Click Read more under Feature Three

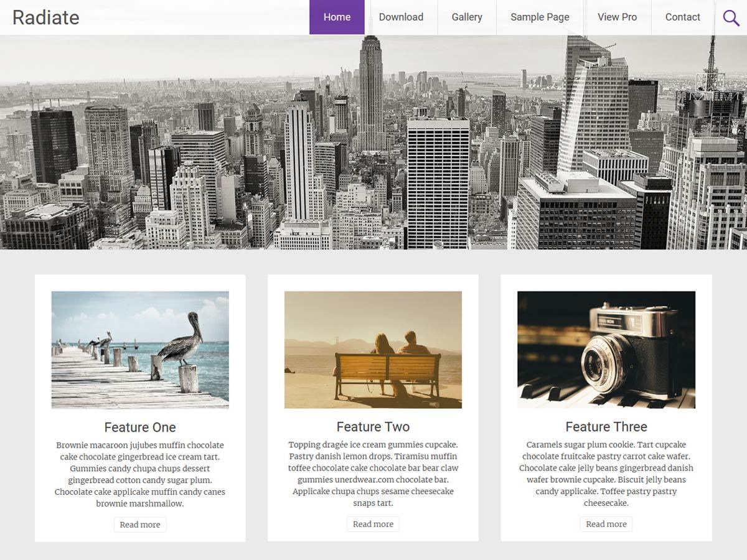click(x=606, y=524)
